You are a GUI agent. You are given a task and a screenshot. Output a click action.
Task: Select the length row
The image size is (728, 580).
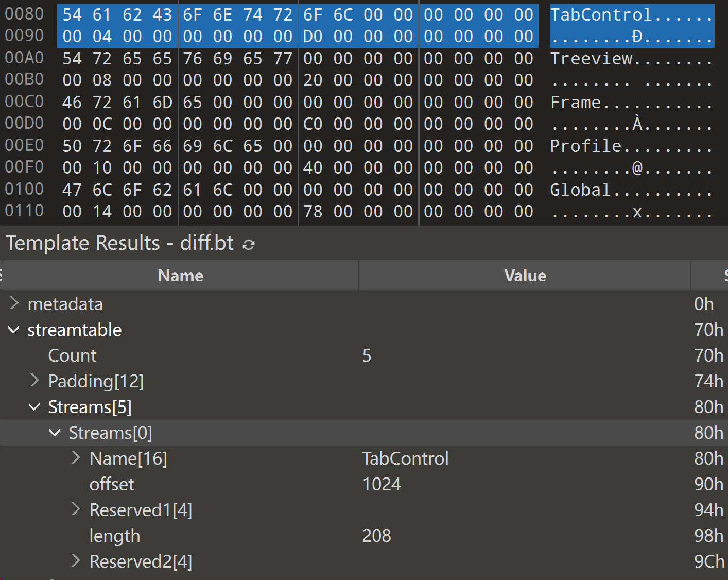[114, 536]
